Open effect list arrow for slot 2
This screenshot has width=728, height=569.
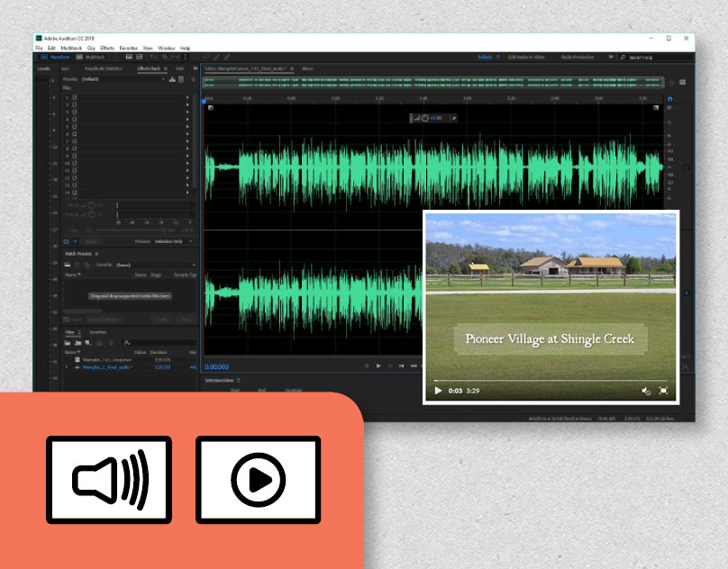click(187, 105)
